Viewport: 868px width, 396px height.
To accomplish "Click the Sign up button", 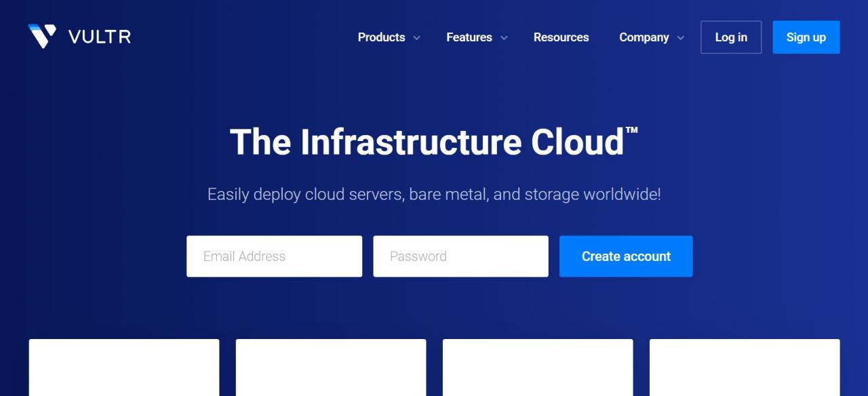I will [806, 37].
